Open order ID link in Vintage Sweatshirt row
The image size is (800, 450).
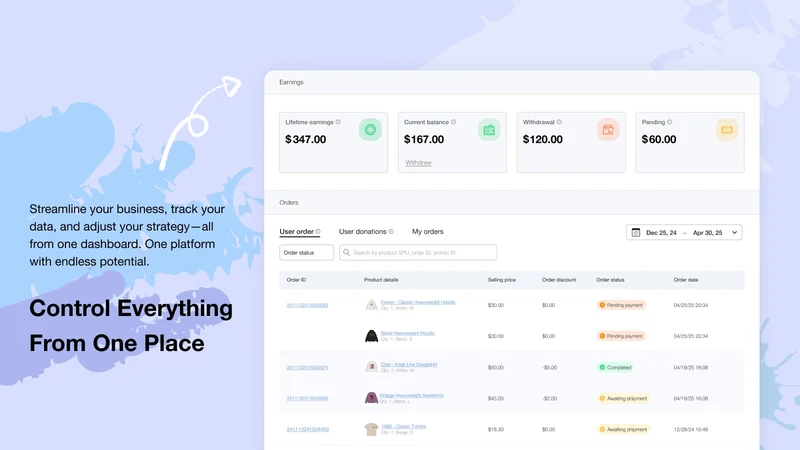(x=307, y=398)
